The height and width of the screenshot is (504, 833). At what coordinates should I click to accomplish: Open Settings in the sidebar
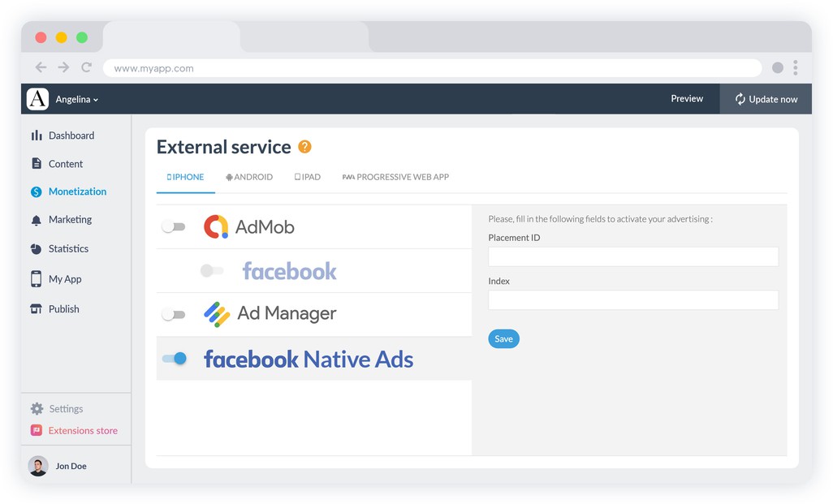66,408
